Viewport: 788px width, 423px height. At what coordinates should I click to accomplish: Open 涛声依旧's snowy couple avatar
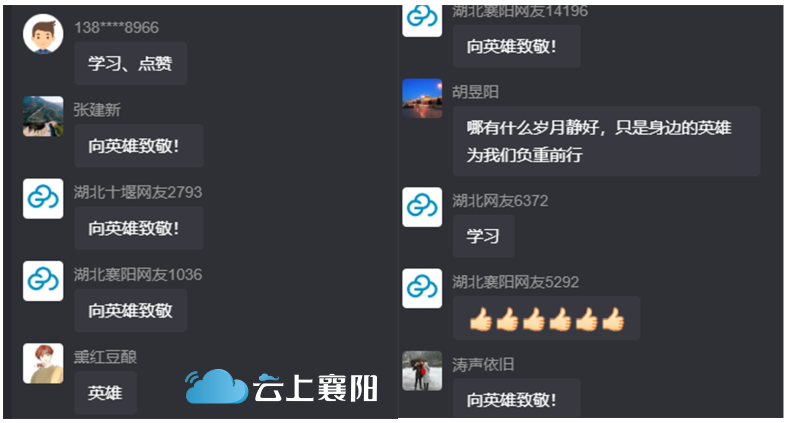click(422, 371)
